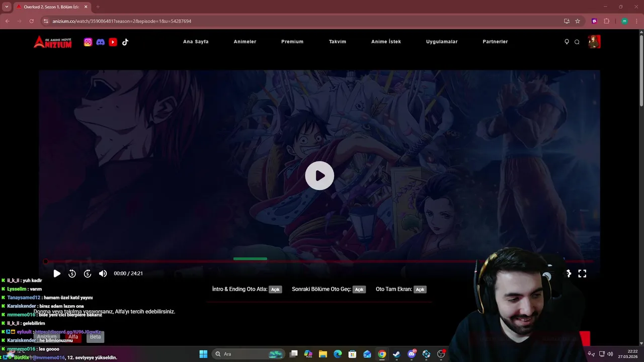Toggle İntro & Ending Oto Atla Açık
The height and width of the screenshot is (362, 644).
coord(275,290)
